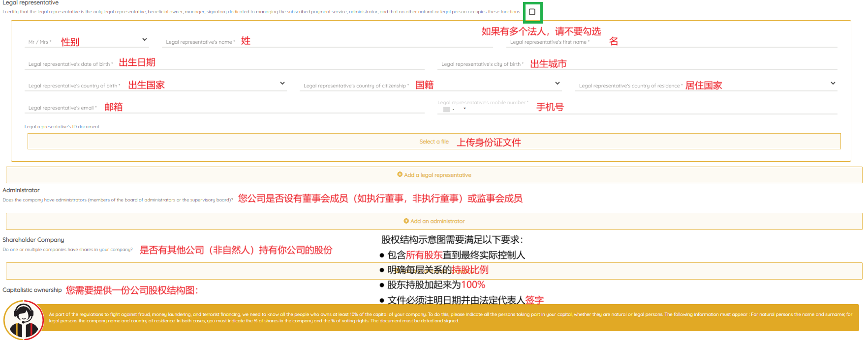Click the country flag in mobile number field
Viewport: 868px width, 341px height.
point(446,109)
